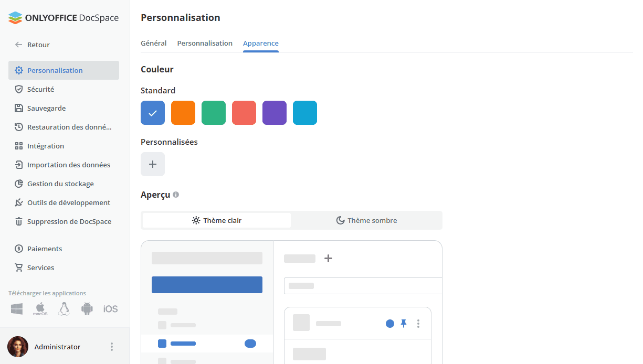The height and width of the screenshot is (364, 643).
Task: Add a custom color with plus button
Action: click(x=153, y=164)
